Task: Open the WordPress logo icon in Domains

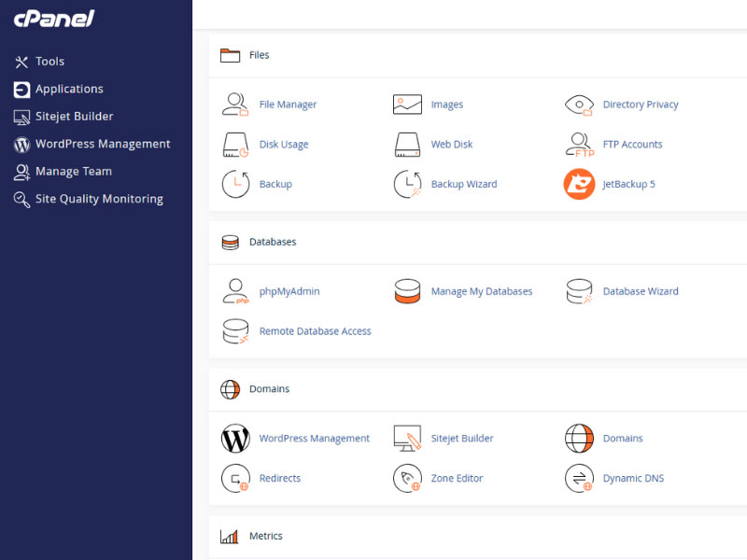Action: coord(235,438)
